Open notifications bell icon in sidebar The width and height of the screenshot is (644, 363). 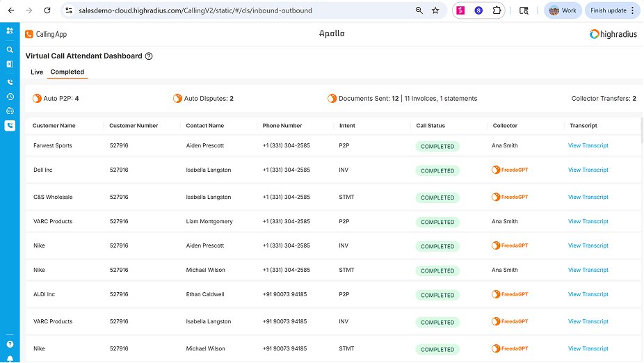(x=10, y=358)
